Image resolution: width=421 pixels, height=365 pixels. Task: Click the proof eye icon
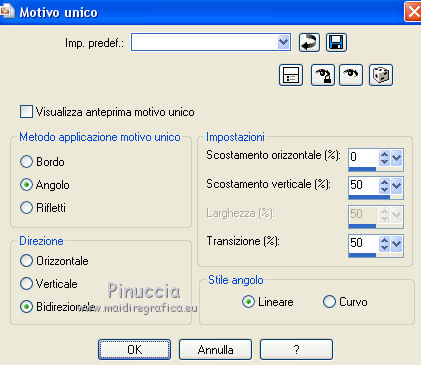(x=351, y=75)
